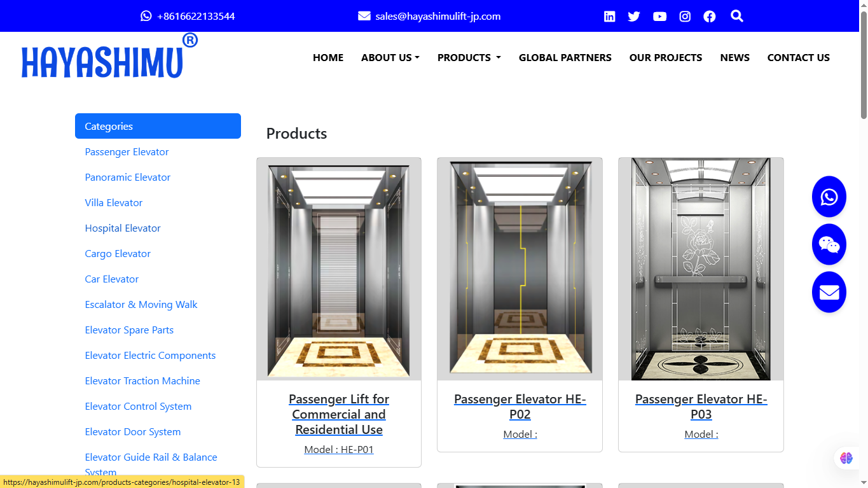Click the pink brain assistant icon
868x488 pixels.
pos(846,458)
